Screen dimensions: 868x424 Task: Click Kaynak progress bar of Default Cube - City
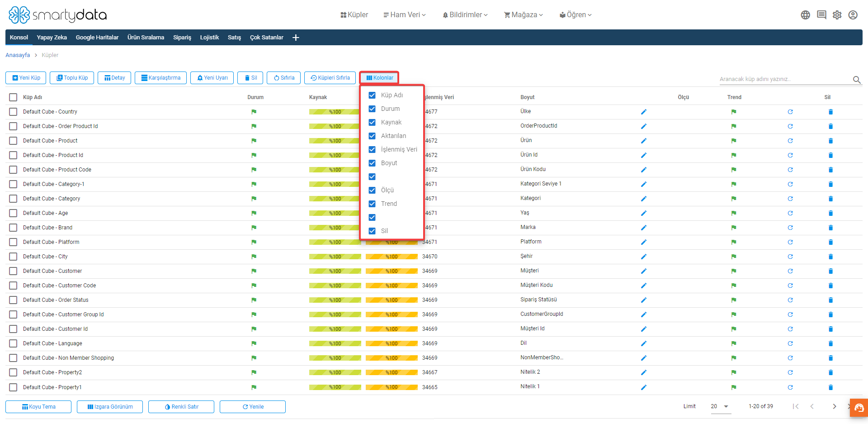tap(335, 257)
